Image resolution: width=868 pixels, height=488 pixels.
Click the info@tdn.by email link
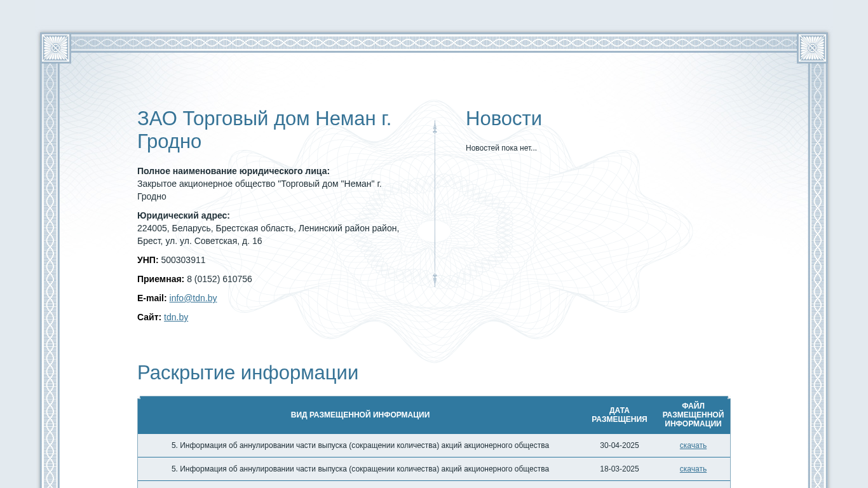(x=193, y=298)
